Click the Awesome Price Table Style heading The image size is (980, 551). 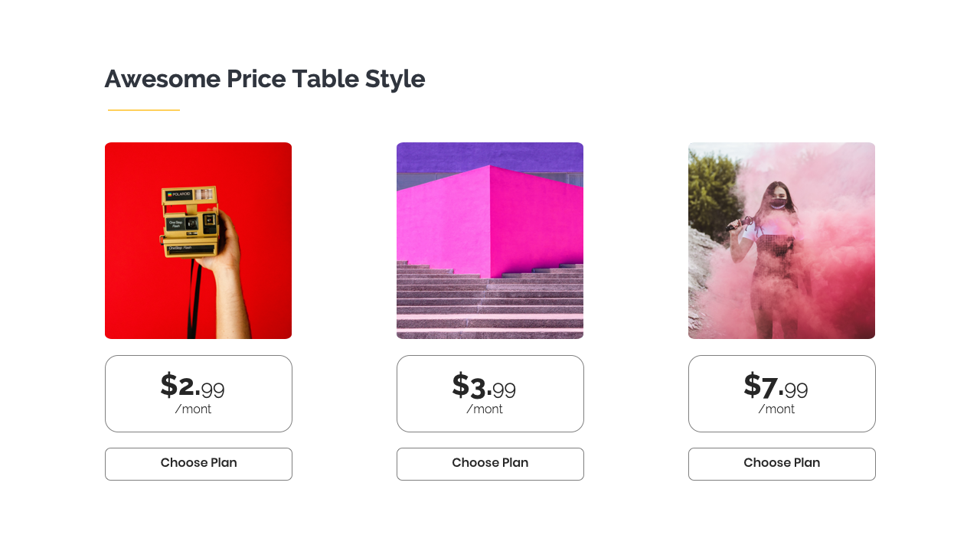(264, 79)
